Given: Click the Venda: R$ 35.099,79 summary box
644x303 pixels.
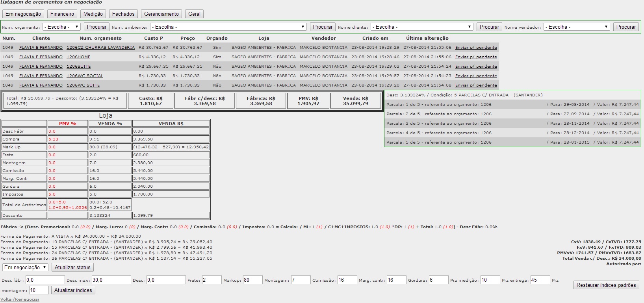Looking at the screenshot, I should point(356,101).
